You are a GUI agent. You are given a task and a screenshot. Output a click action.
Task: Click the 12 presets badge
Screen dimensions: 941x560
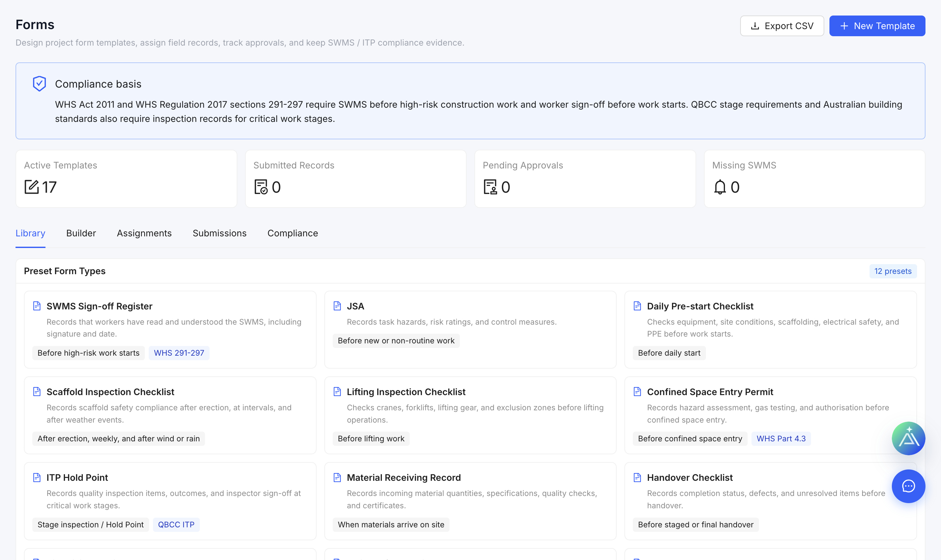pos(893,271)
